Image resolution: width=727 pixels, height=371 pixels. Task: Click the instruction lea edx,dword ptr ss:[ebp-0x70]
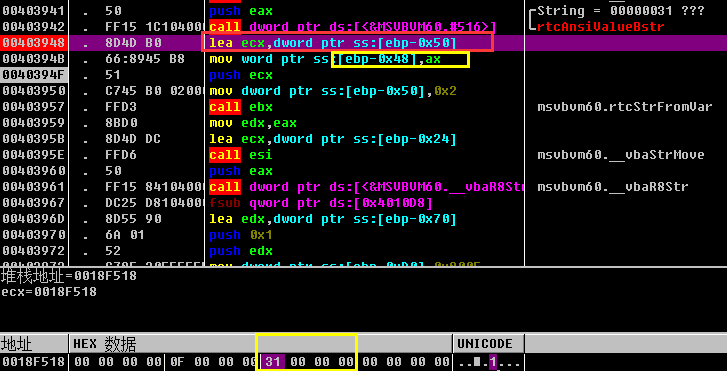[x=333, y=219]
